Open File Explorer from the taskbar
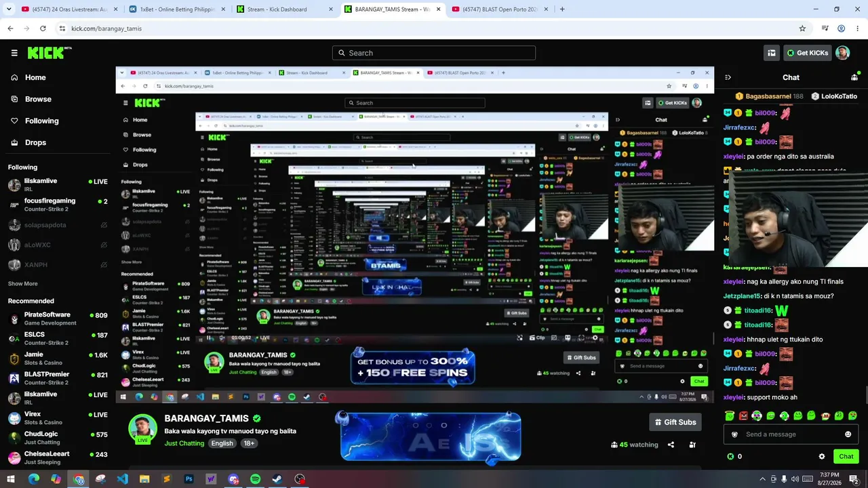The width and height of the screenshot is (868, 488). click(x=144, y=479)
